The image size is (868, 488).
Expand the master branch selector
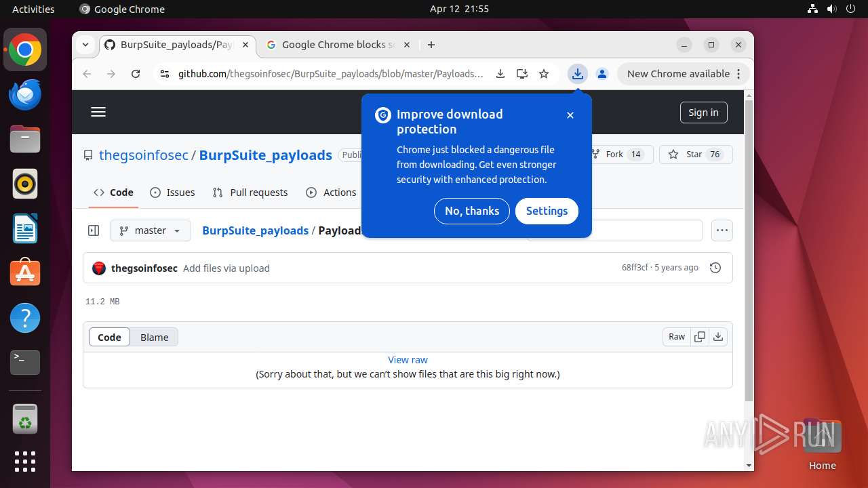pos(151,230)
